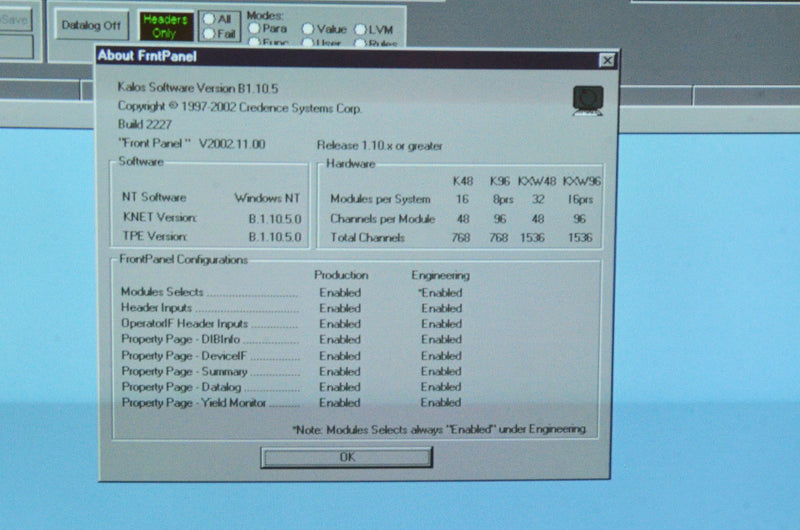The width and height of the screenshot is (800, 530).
Task: Click the K96 column header
Action: click(499, 181)
